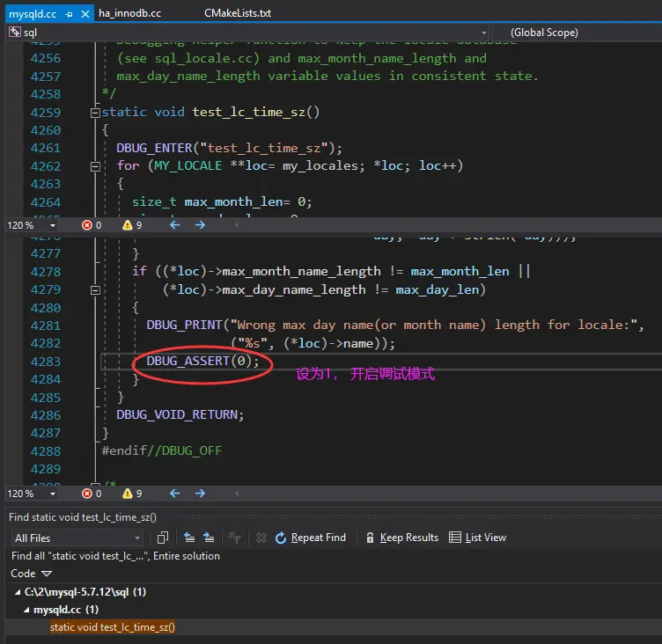Click the yellow warnings icon in upper pane
Image resolution: width=662 pixels, height=644 pixels.
click(x=127, y=225)
